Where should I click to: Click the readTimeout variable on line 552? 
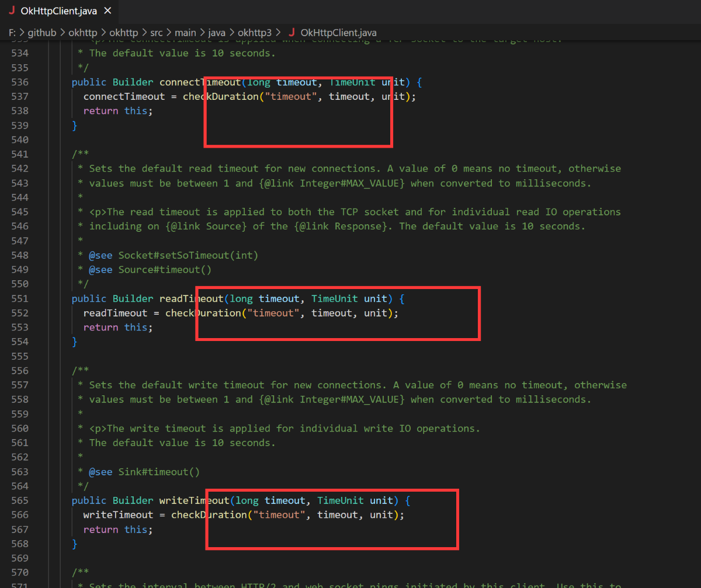(116, 313)
